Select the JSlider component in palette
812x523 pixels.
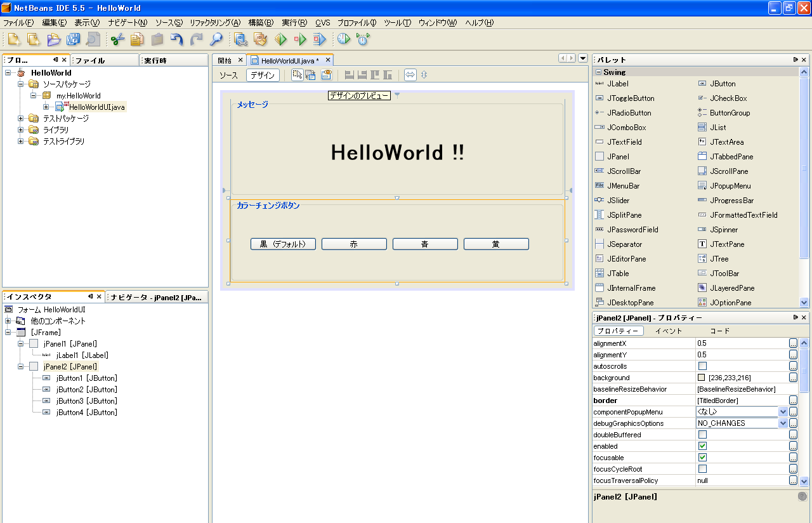click(x=618, y=201)
